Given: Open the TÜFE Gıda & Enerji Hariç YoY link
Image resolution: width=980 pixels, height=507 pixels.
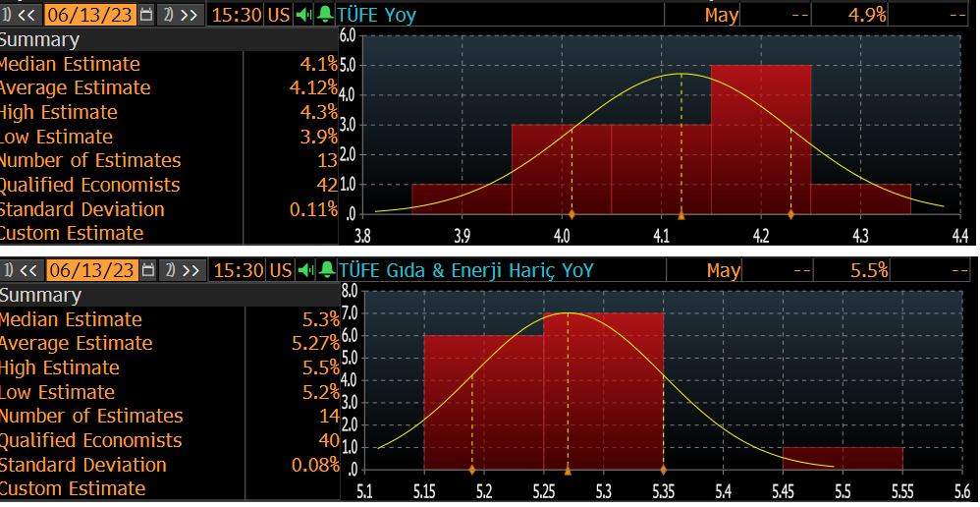Looking at the screenshot, I should (x=466, y=270).
